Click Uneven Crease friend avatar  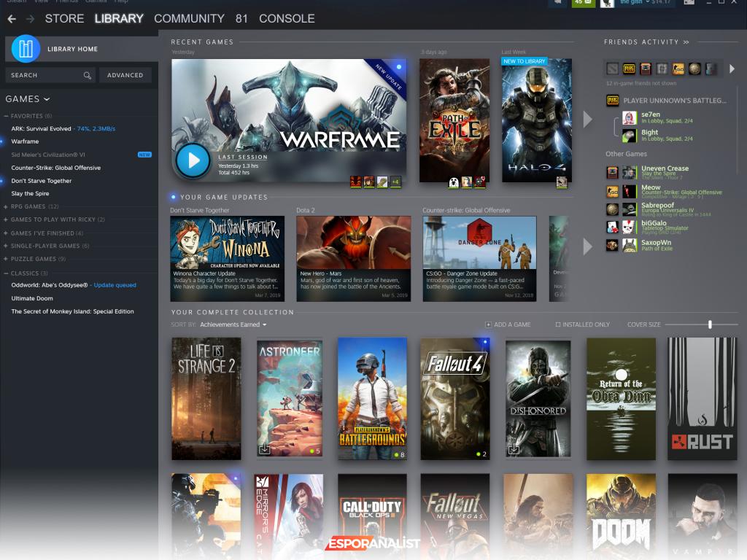tap(629, 172)
